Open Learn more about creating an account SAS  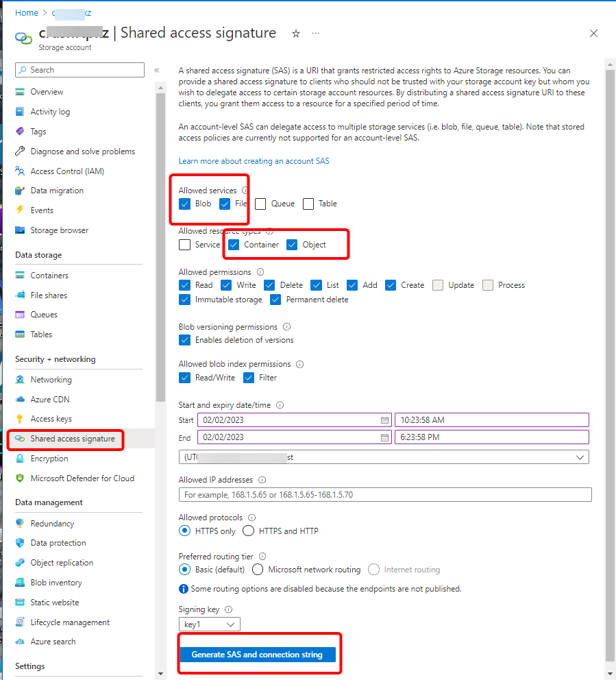254,161
